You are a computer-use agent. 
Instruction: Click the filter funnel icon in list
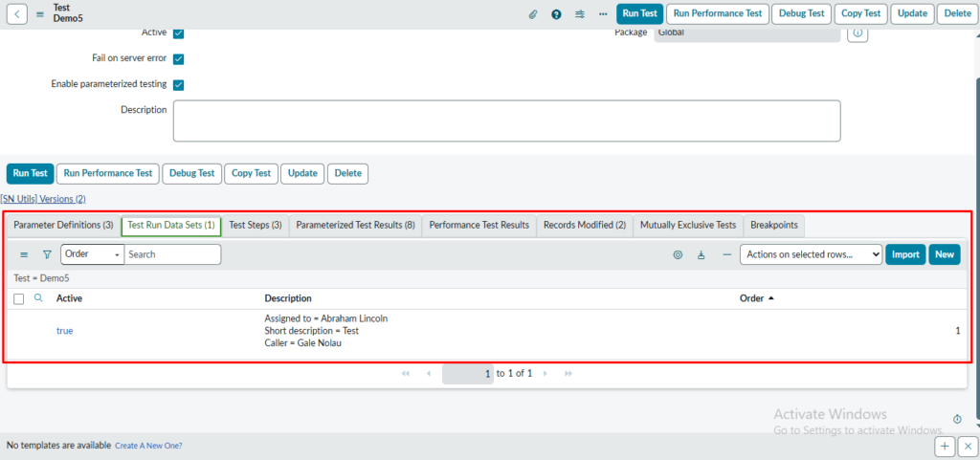pyautogui.click(x=47, y=255)
